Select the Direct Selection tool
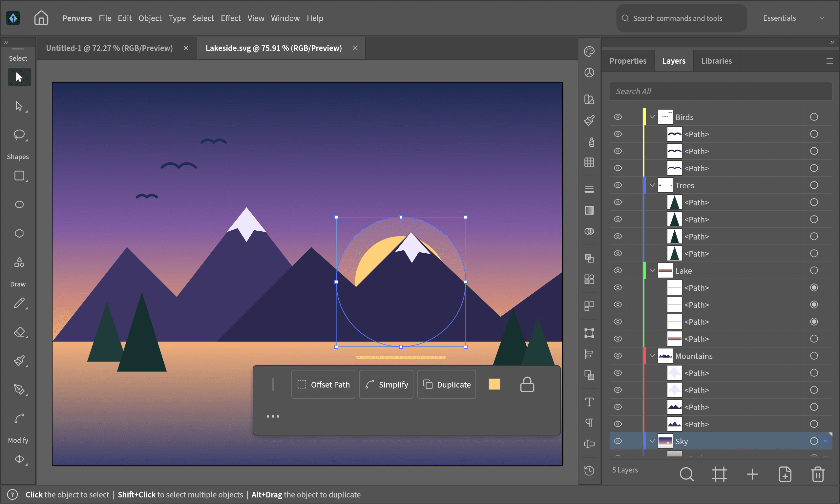This screenshot has width=840, height=504. 19,106
